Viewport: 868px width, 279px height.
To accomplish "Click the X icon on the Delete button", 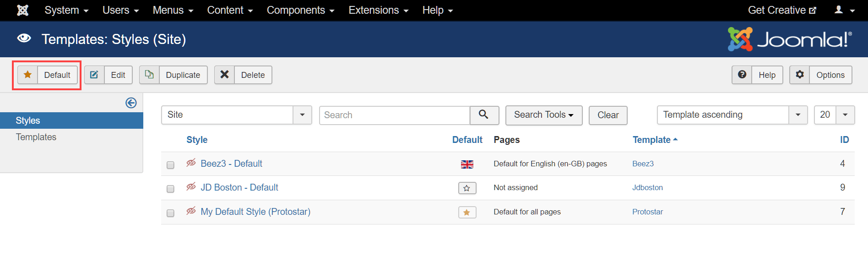I will point(224,75).
